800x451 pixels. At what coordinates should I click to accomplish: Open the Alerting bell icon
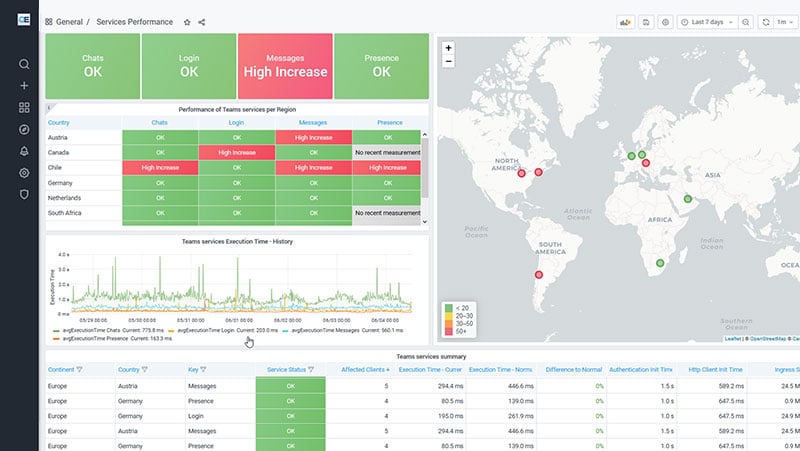(24, 151)
